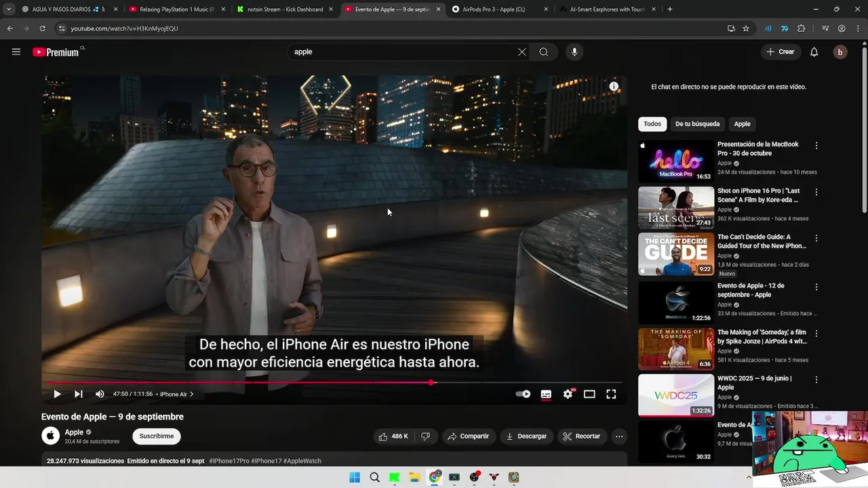Click the #iPhone17Pro hashtag

[x=229, y=461]
